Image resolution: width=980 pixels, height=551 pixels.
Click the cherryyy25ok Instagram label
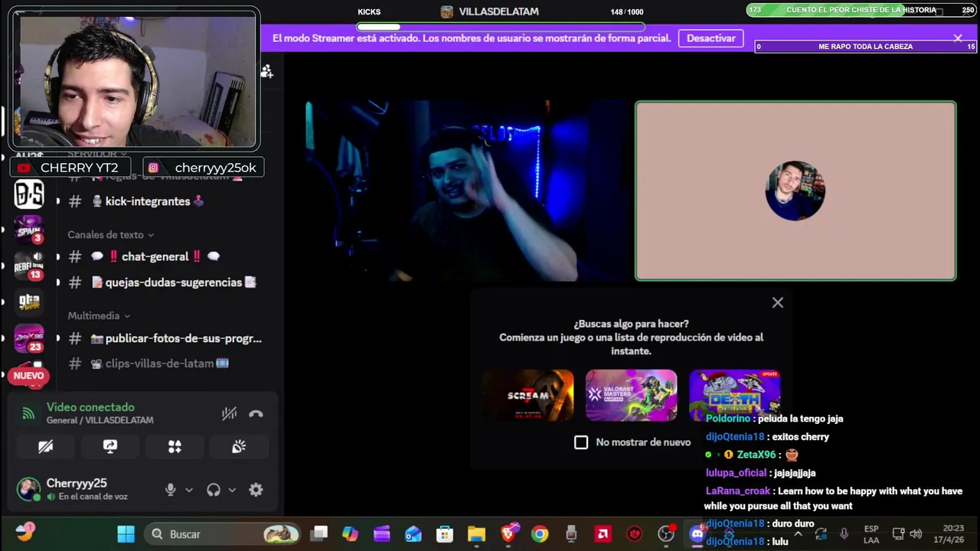click(205, 168)
